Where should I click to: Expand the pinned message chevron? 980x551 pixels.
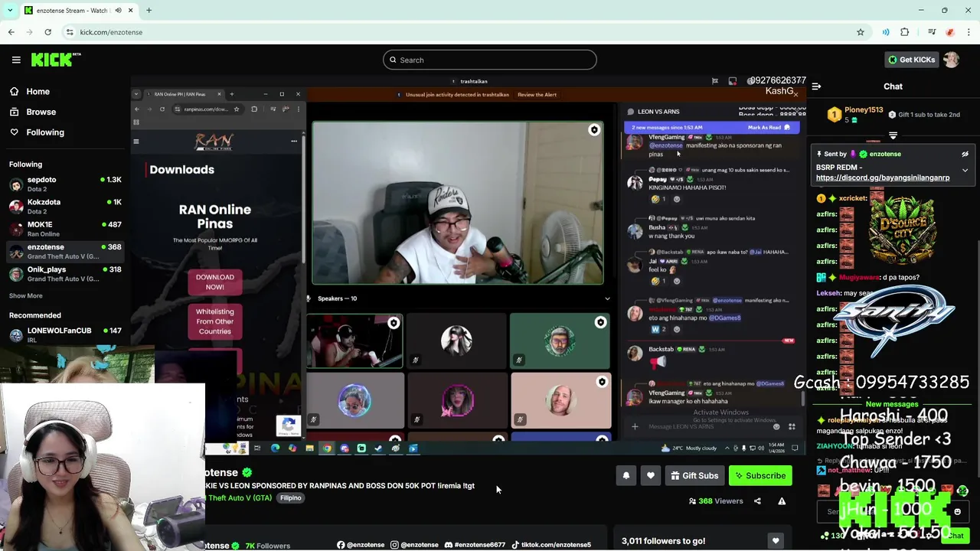pyautogui.click(x=965, y=170)
